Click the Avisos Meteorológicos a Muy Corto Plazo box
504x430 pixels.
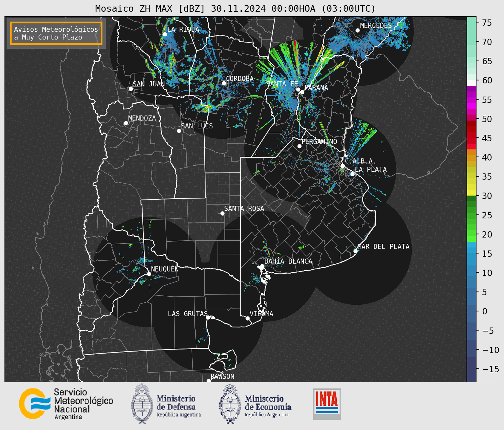56,33
